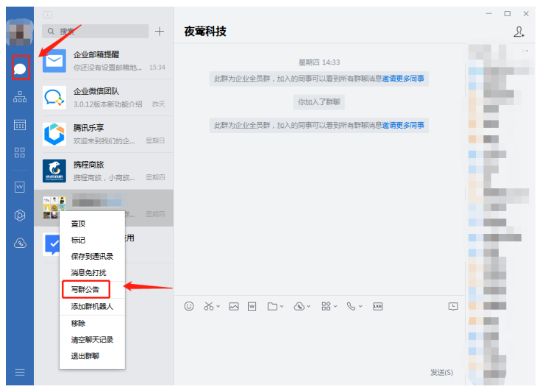Open the Calendar sidebar icon
Screen dimensions: 545x392
pos(20,125)
